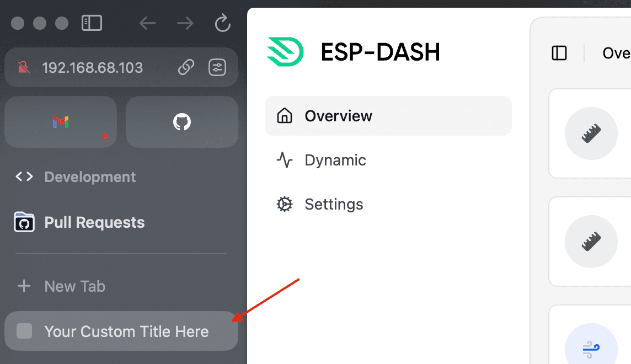Image resolution: width=631 pixels, height=364 pixels.
Task: Go back with the left arrow
Action: tap(147, 23)
